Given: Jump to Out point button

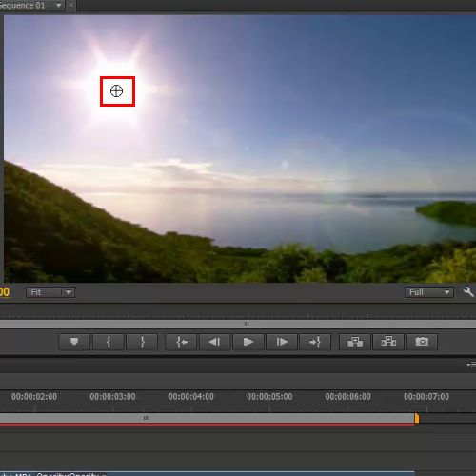Looking at the screenshot, I should pos(315,342).
